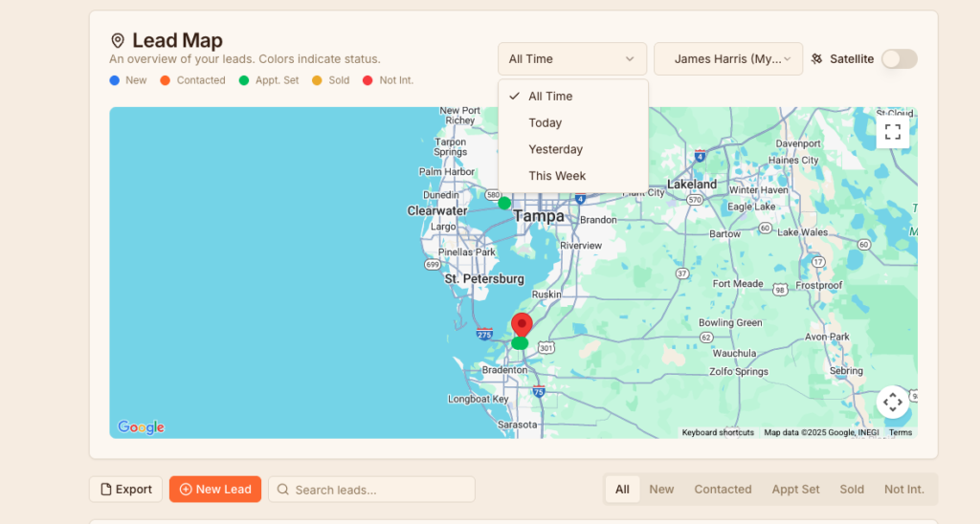Create a New Lead
980x524 pixels.
pyautogui.click(x=215, y=490)
